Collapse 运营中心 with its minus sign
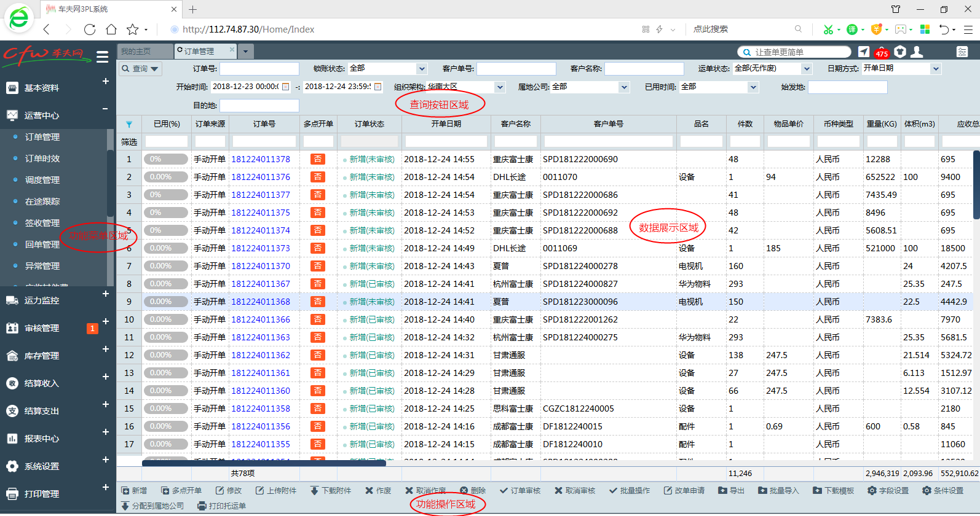 (105, 109)
